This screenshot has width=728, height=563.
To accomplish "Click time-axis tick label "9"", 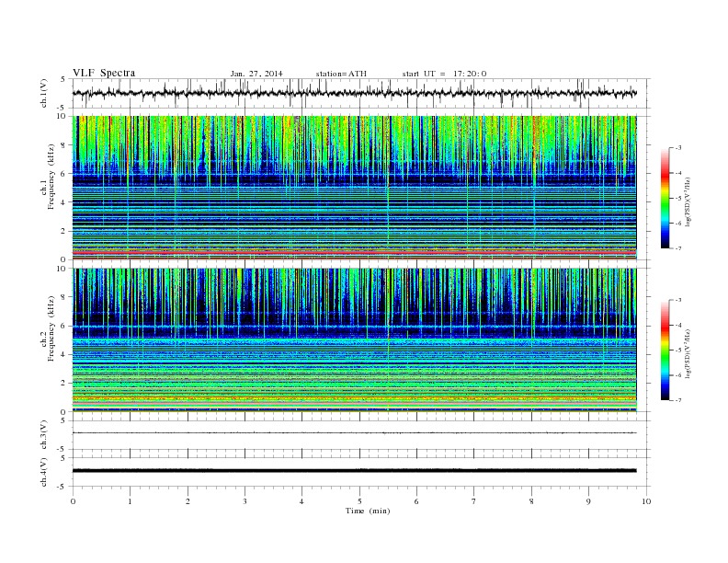I will (x=588, y=501).
